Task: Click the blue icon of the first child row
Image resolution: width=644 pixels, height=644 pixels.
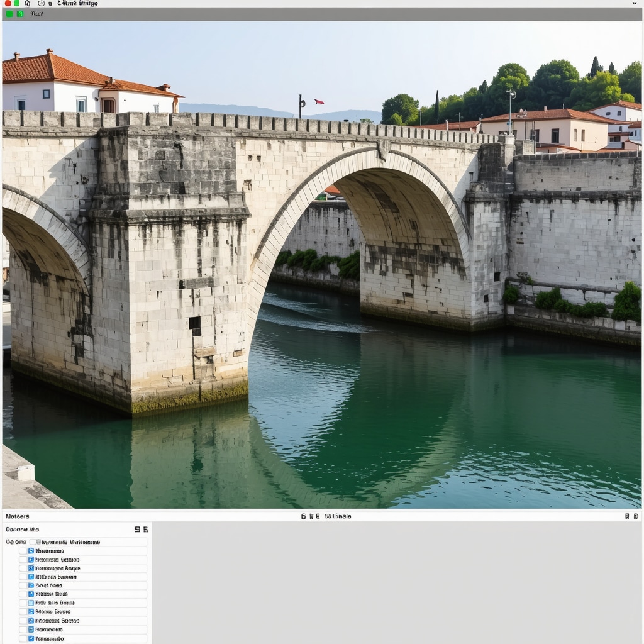Action: coord(31,551)
